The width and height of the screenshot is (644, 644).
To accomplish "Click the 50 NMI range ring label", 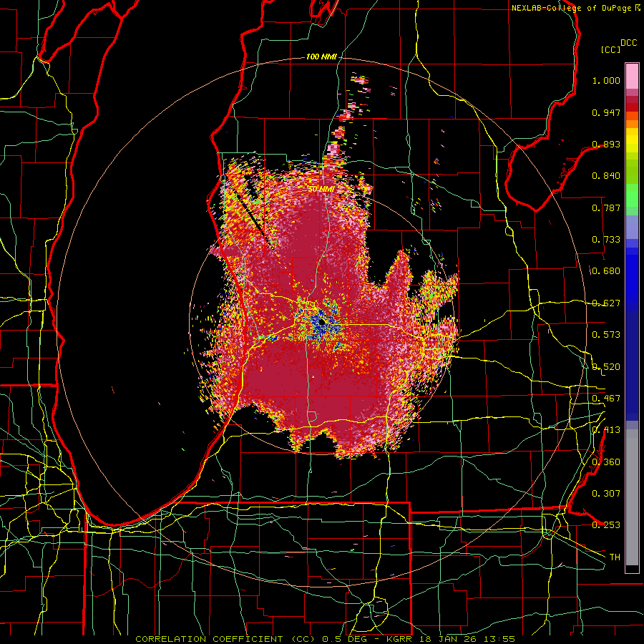I will coord(321,189).
